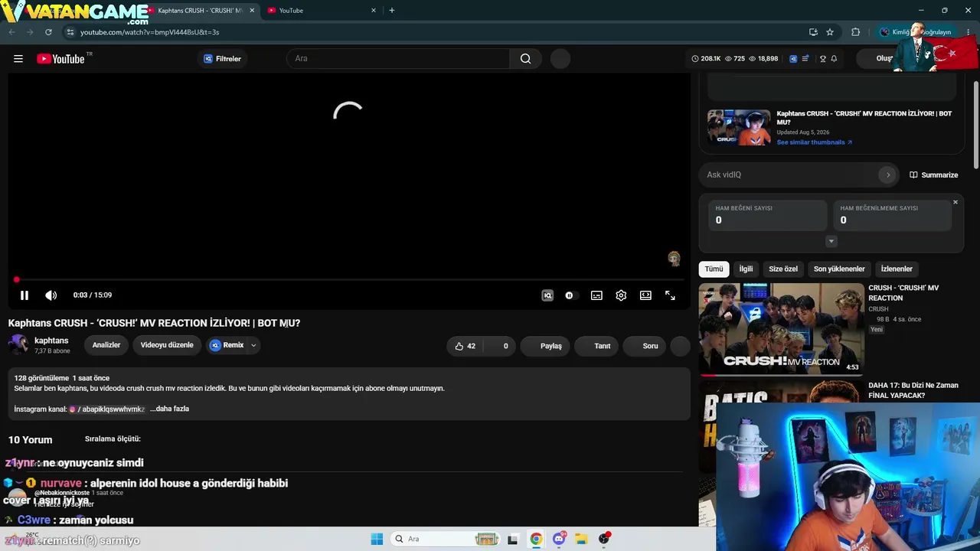Reload the page with the refresh button
The height and width of the screenshot is (551, 980).
pyautogui.click(x=48, y=32)
